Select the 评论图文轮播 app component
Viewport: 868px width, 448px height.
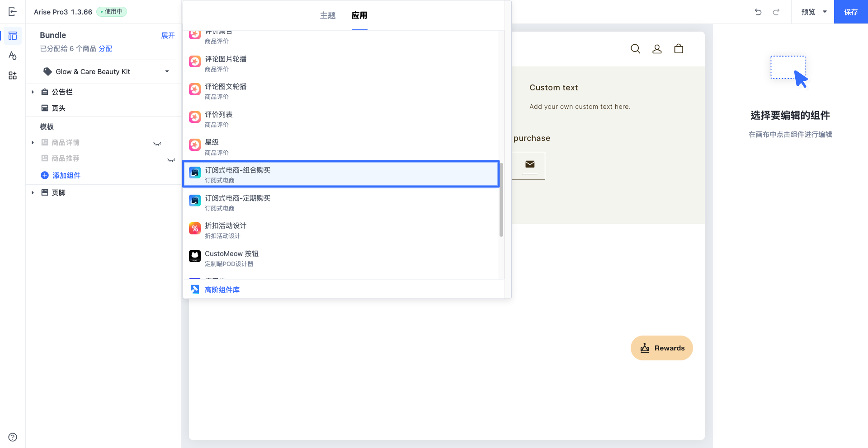click(341, 91)
